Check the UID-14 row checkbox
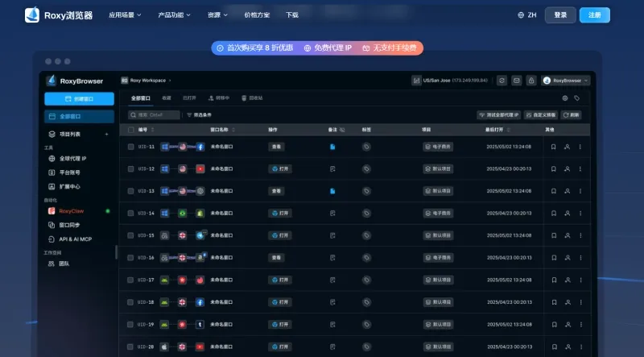 pyautogui.click(x=130, y=213)
